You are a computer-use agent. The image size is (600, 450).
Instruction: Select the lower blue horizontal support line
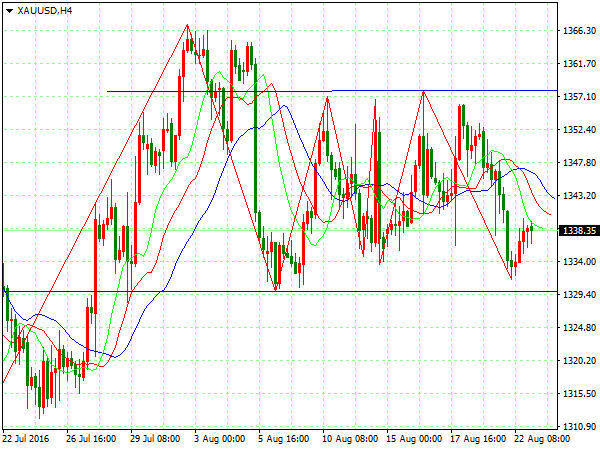280,292
